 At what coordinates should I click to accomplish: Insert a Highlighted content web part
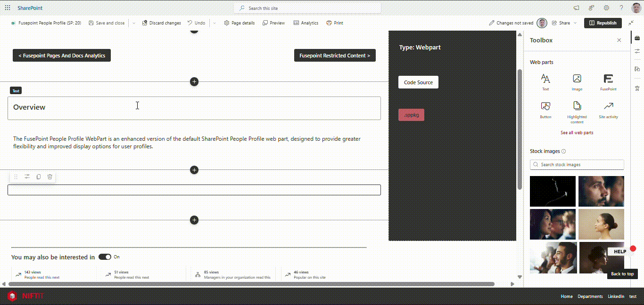pyautogui.click(x=577, y=111)
